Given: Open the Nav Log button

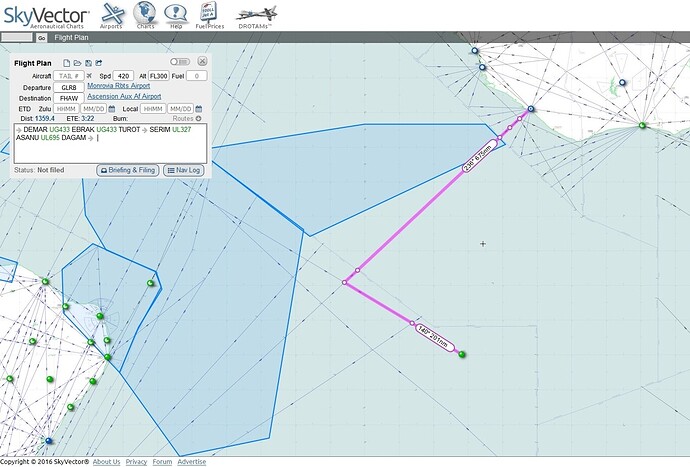Looking at the screenshot, I should (x=184, y=170).
